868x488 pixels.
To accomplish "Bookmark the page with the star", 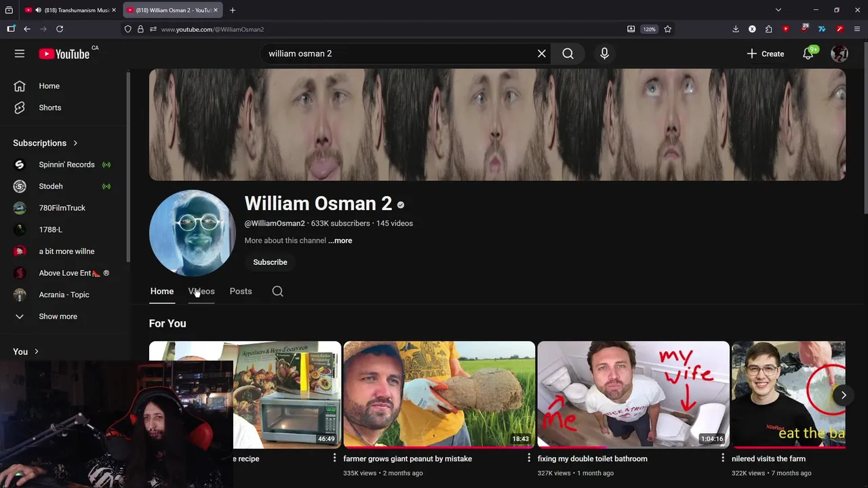I will [x=668, y=29].
